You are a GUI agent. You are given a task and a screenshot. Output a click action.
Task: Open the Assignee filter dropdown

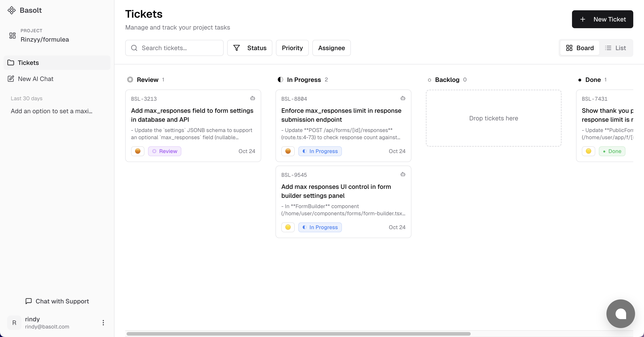tap(331, 48)
